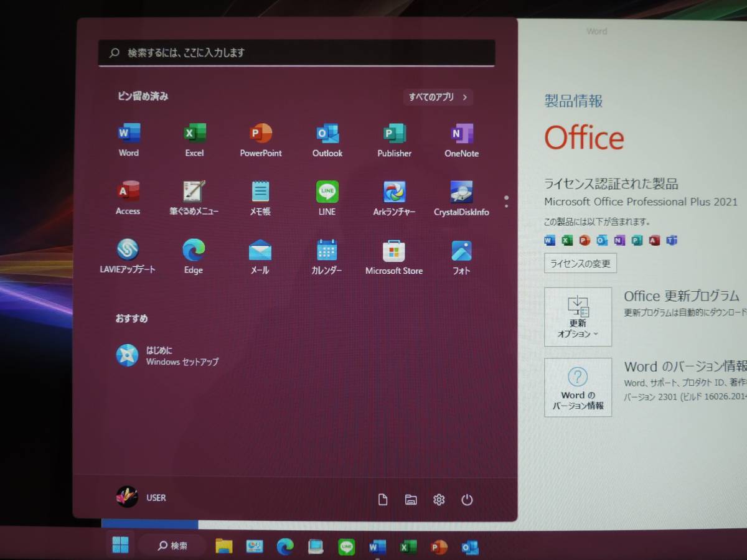Image resolution: width=747 pixels, height=560 pixels.
Task: Open the USER account profile
Action: point(141,497)
